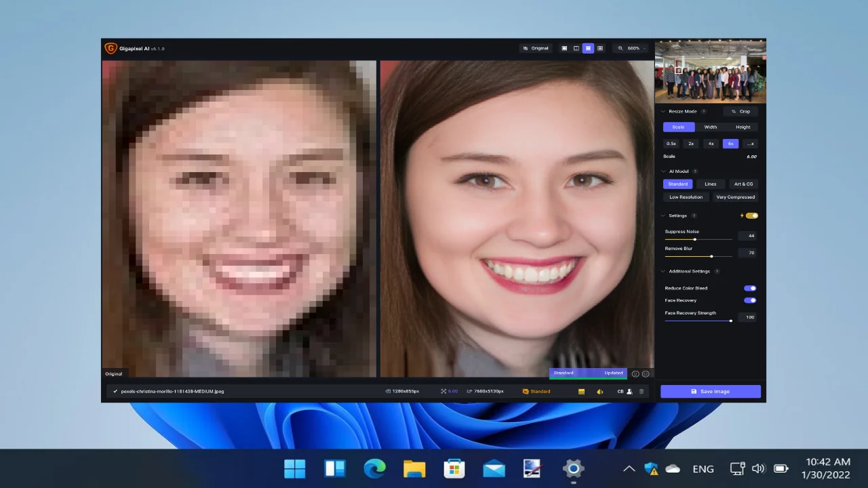Image resolution: width=868 pixels, height=488 pixels.
Task: Collapse the Additional Settings section
Action: click(x=663, y=271)
